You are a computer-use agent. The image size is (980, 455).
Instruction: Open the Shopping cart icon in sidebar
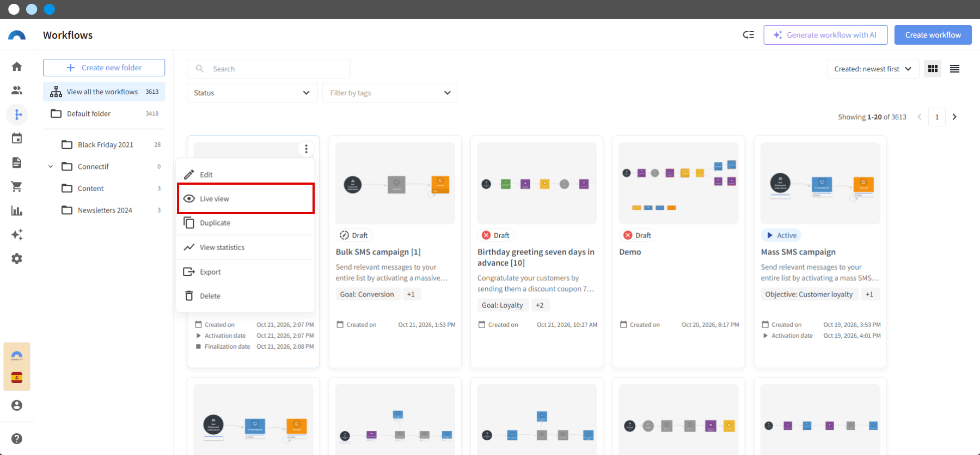17,186
